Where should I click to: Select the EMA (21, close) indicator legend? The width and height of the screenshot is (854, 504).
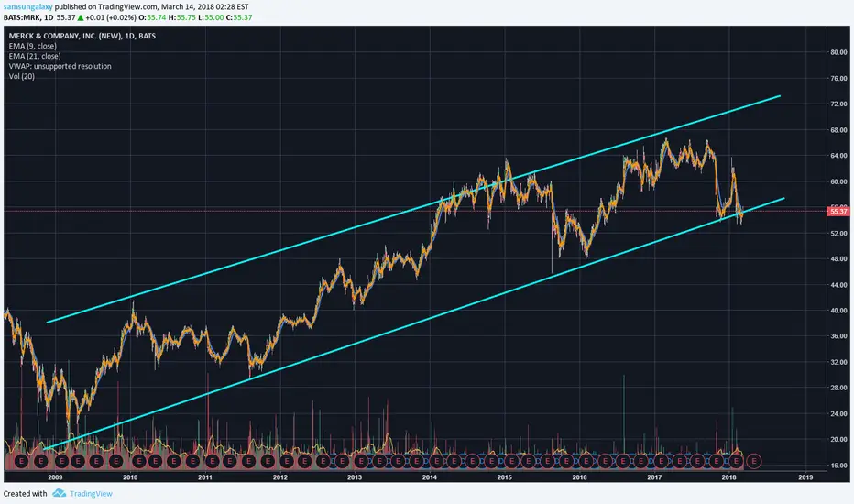click(x=35, y=56)
